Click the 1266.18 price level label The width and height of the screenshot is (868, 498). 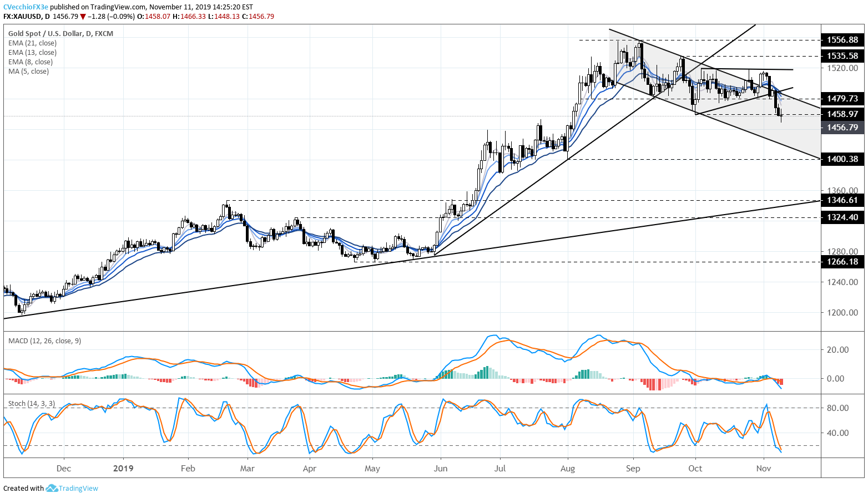(842, 262)
